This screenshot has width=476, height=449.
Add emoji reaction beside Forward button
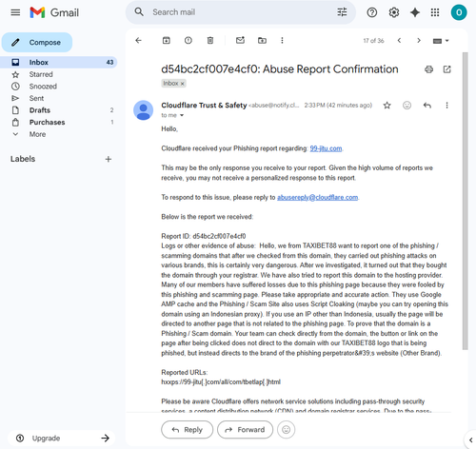286,429
